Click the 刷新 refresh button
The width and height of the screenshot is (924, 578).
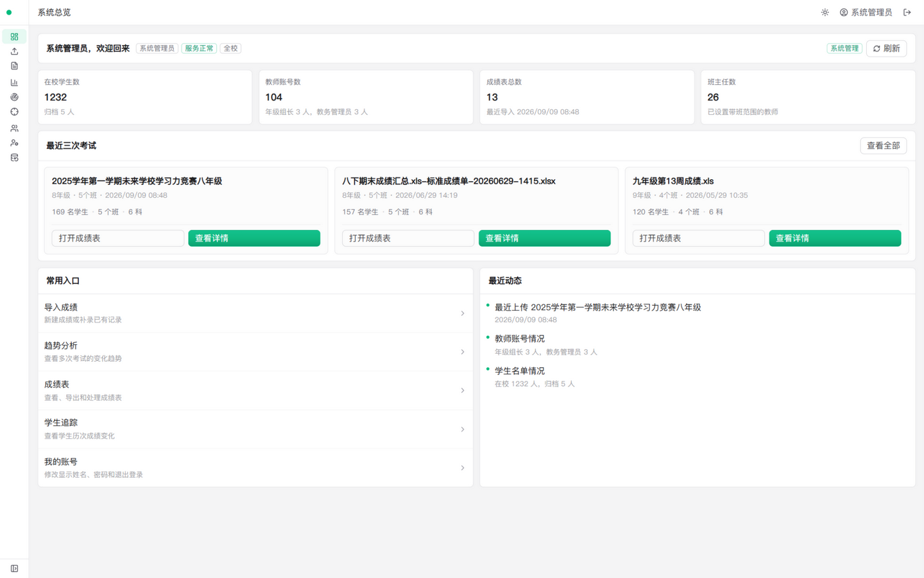(886, 48)
